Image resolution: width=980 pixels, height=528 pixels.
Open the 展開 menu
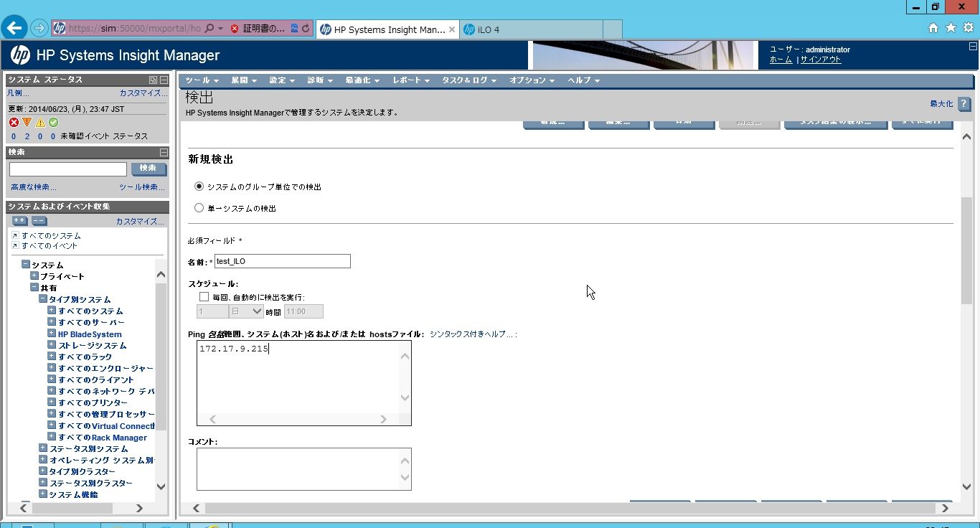click(x=244, y=80)
